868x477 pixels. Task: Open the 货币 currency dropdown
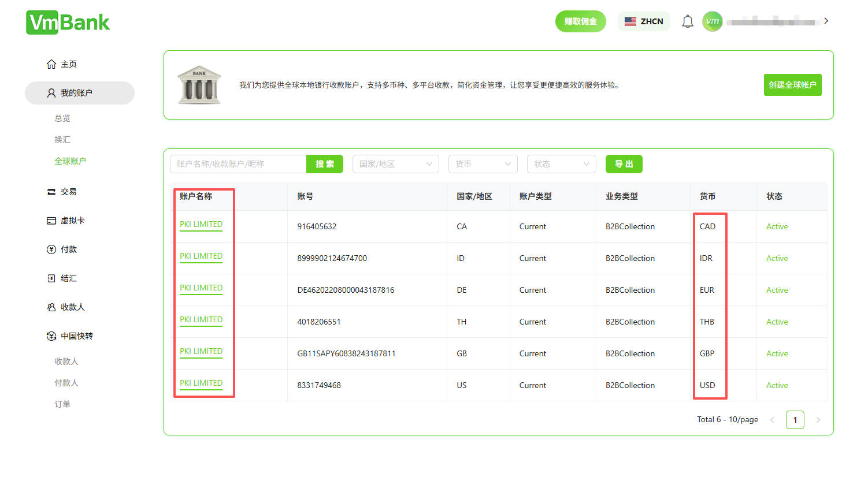483,164
